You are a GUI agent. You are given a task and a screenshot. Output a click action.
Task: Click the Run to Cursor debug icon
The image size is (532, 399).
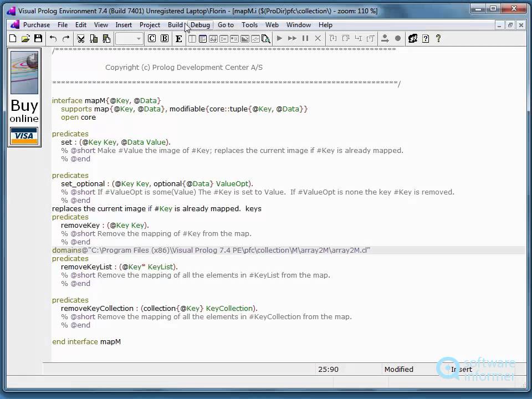click(x=359, y=38)
